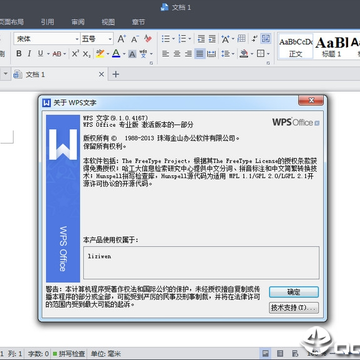Open the paragraph dialog launcher
Screen dimensions: 360x360
click(x=268, y=63)
